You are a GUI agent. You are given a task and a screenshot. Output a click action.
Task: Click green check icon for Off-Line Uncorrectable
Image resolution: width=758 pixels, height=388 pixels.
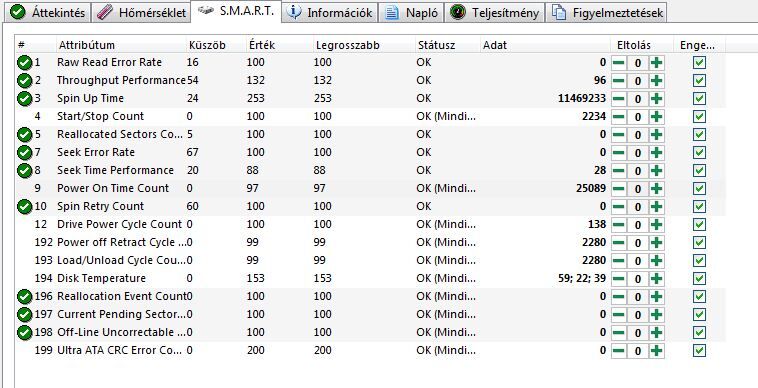pyautogui.click(x=24, y=332)
